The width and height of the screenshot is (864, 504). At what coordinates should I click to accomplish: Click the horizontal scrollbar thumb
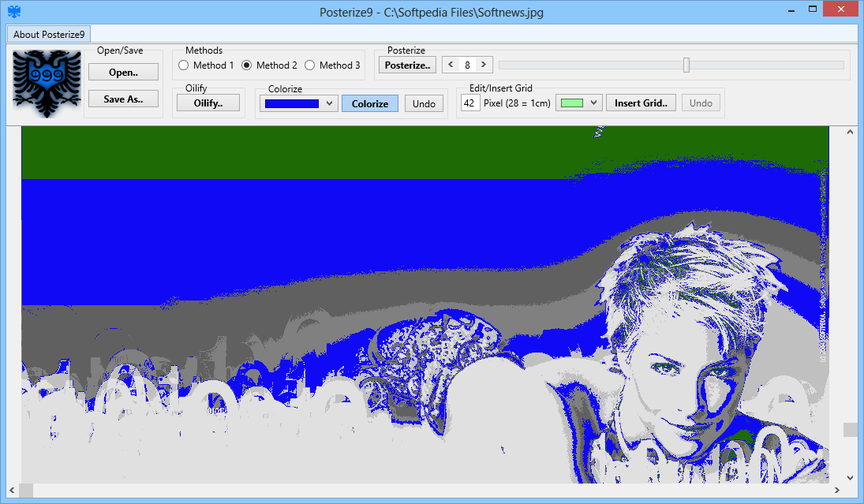click(x=26, y=490)
